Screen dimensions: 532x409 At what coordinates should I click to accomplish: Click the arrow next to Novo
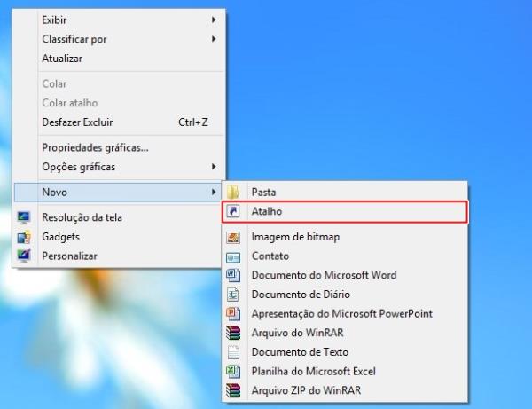214,193
